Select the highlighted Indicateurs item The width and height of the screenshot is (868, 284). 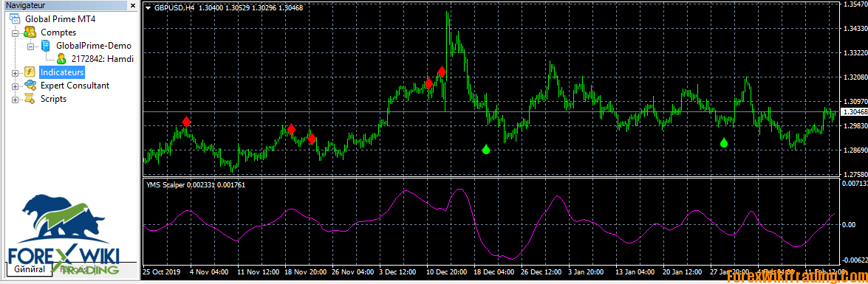coord(62,72)
